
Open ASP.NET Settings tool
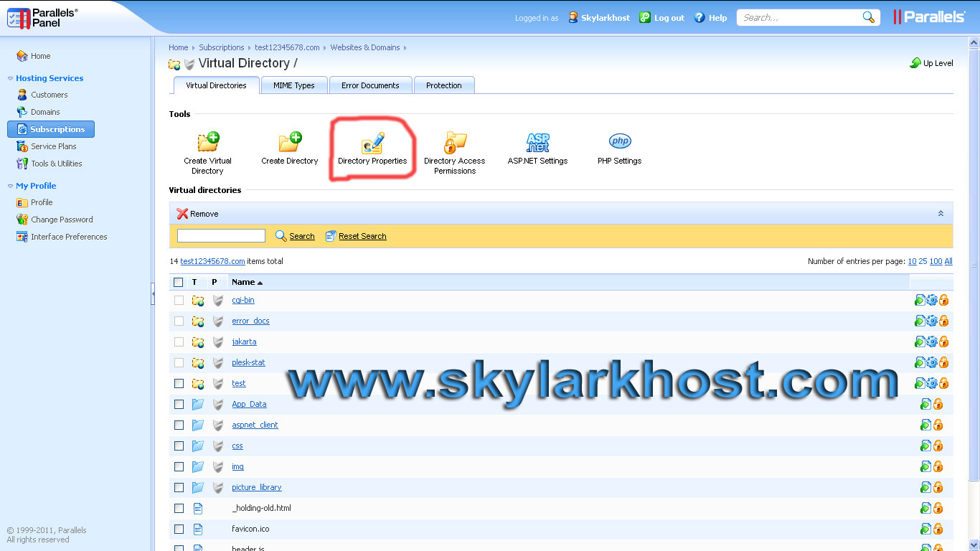(537, 149)
